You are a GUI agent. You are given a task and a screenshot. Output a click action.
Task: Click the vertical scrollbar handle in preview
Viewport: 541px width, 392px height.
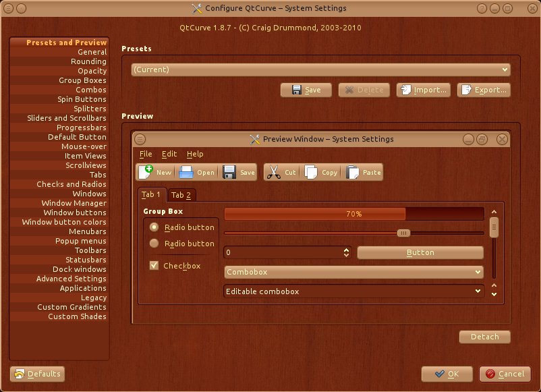point(494,227)
